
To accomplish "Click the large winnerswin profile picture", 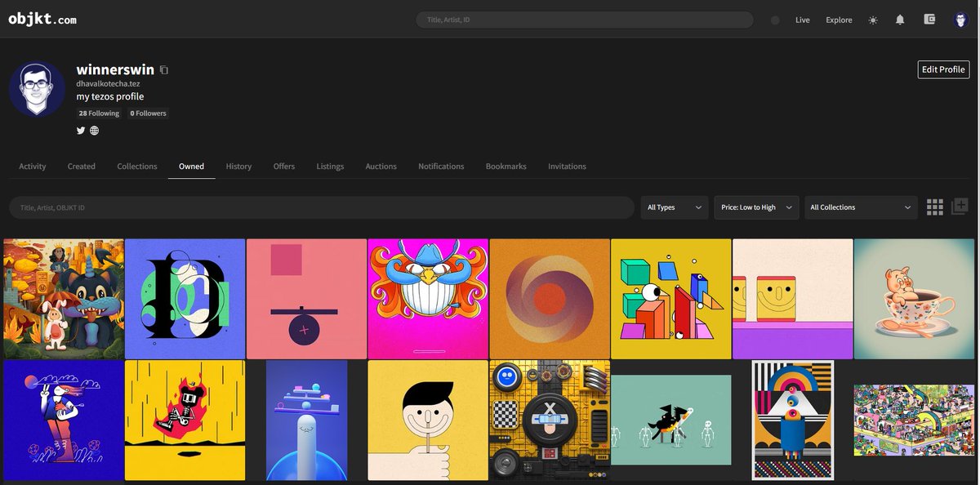I will click(37, 88).
